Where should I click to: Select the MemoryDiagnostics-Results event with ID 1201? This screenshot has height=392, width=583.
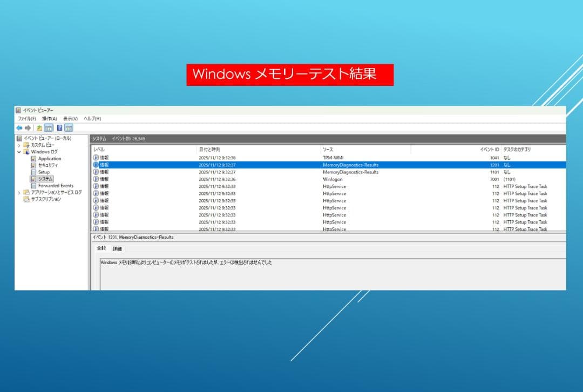(270, 165)
